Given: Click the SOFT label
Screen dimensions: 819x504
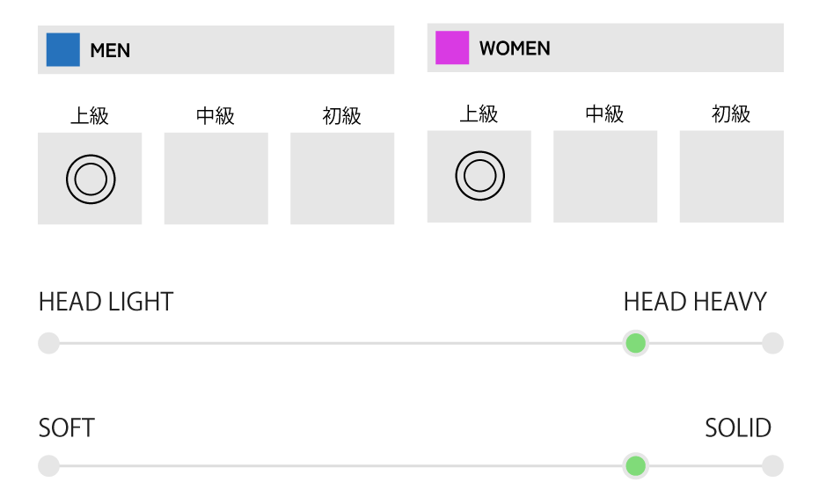Looking at the screenshot, I should tap(67, 428).
